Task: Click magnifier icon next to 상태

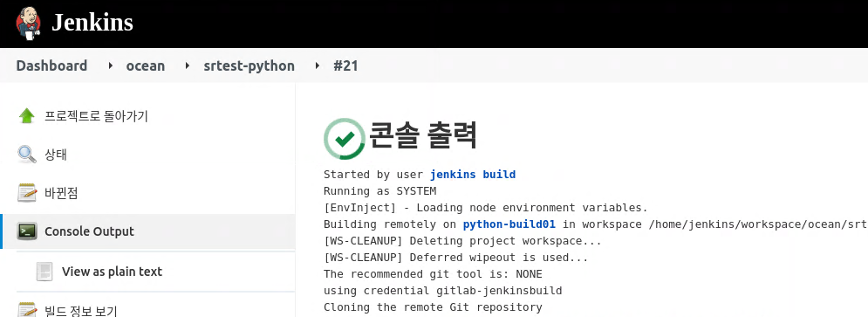Action: (26, 155)
